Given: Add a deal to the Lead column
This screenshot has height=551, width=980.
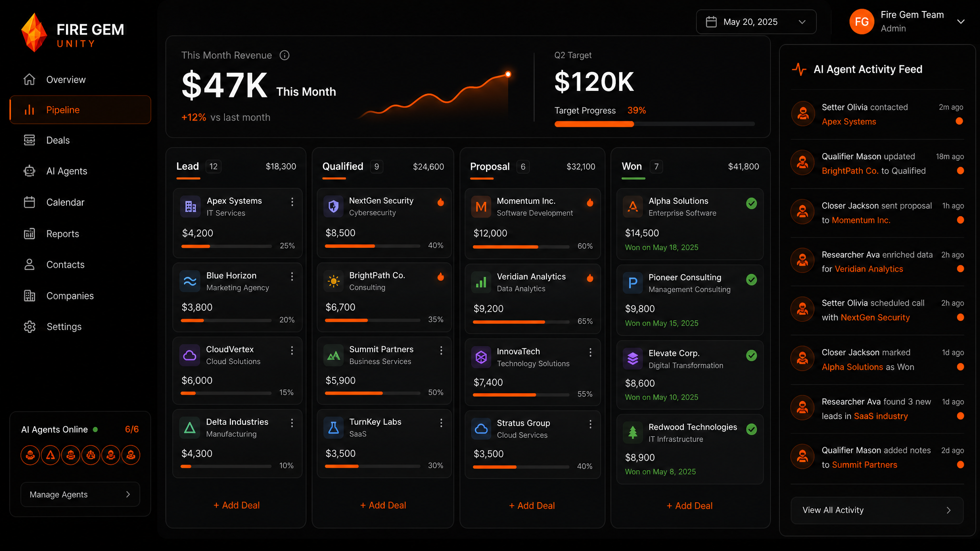Looking at the screenshot, I should (x=236, y=505).
